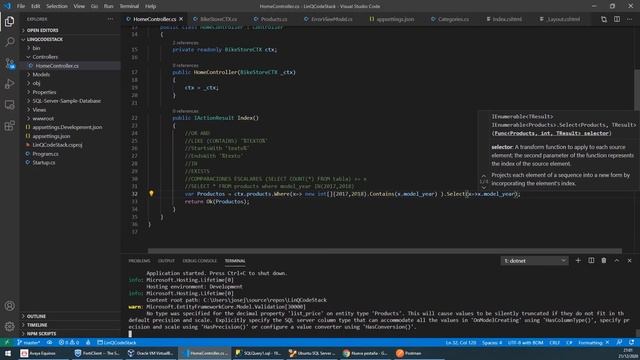Open LinQCodeStack.csproj in the explorer
The width and height of the screenshot is (640, 360).
[x=57, y=145]
